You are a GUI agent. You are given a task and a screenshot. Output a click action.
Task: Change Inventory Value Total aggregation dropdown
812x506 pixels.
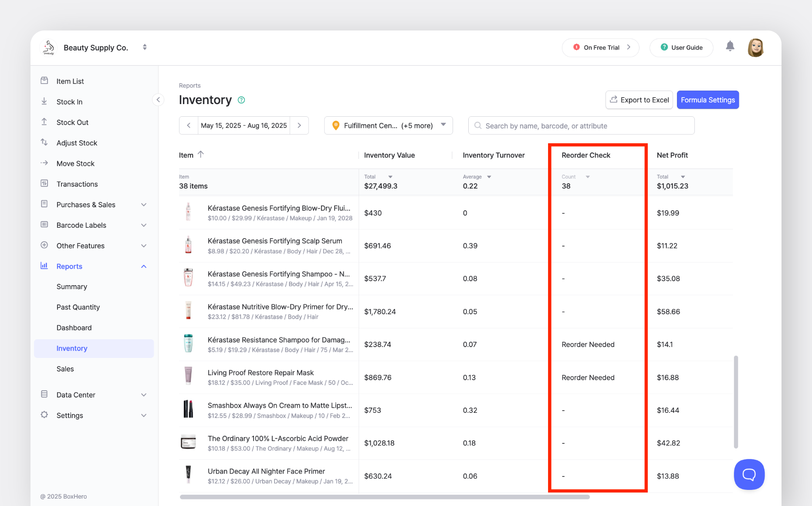tap(390, 177)
